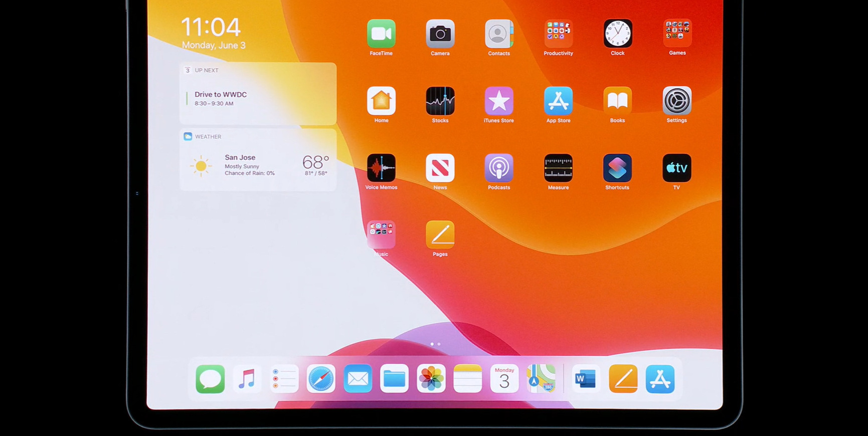Tap the Clock app icon
Viewport: 868px width, 436px height.
618,34
